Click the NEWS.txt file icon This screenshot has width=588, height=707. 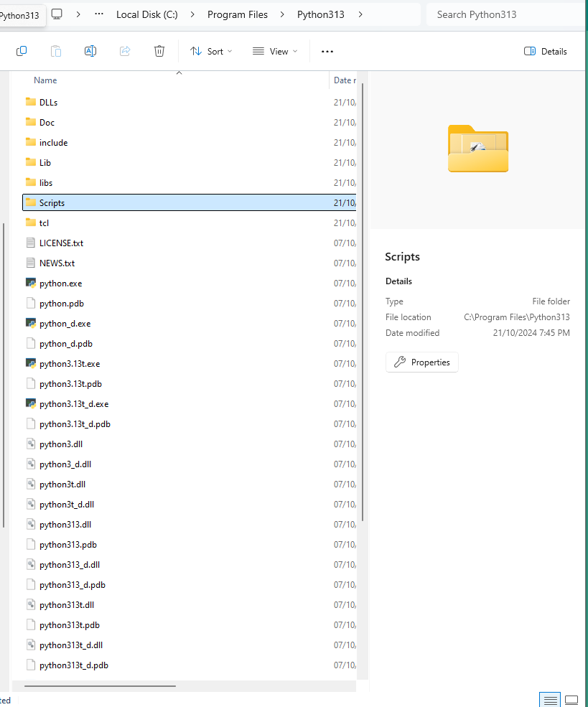[x=31, y=263]
